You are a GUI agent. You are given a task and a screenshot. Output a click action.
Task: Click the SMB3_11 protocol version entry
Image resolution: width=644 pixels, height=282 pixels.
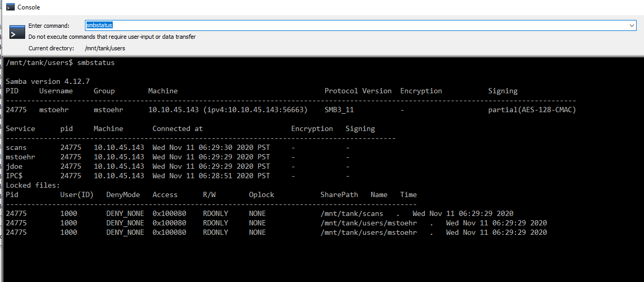tap(339, 110)
